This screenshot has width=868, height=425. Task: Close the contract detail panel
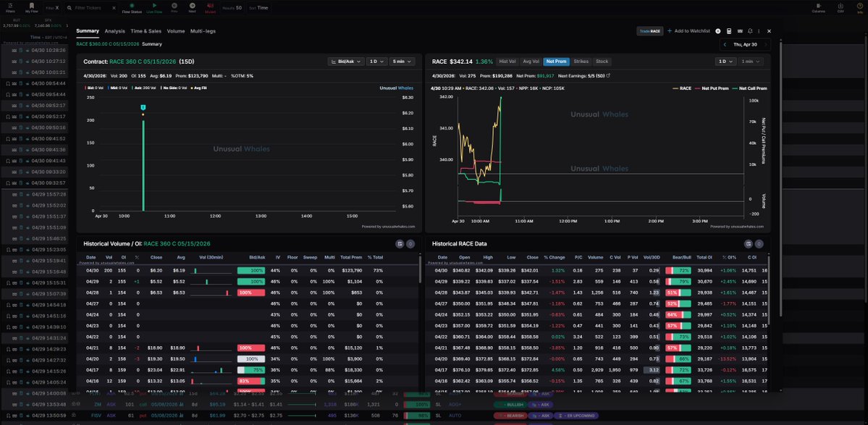pos(769,31)
